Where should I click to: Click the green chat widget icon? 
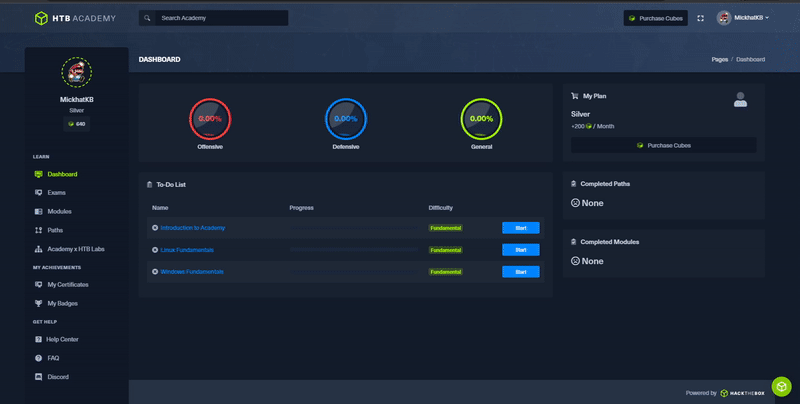pyautogui.click(x=781, y=386)
